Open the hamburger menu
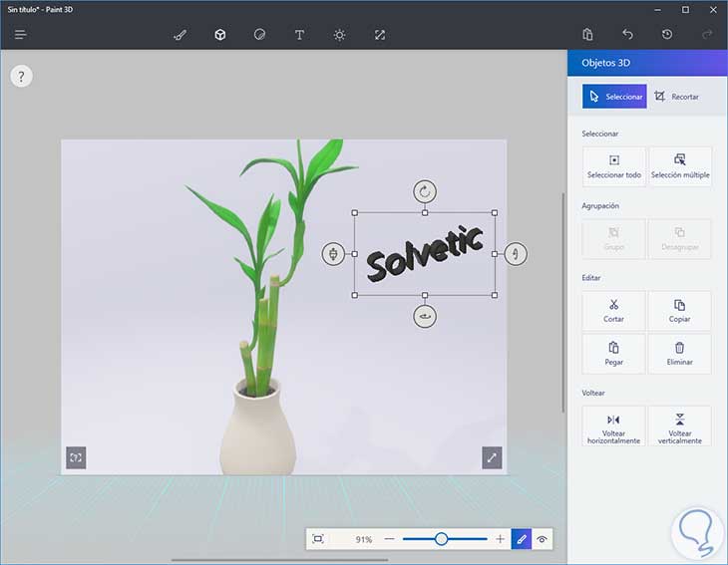This screenshot has height=565, width=728. coord(20,34)
